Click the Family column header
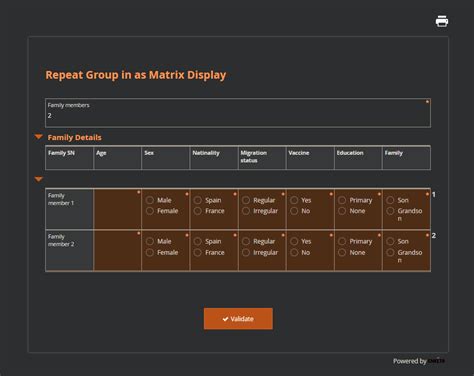Screen dimensions: 474x376 pos(406,158)
